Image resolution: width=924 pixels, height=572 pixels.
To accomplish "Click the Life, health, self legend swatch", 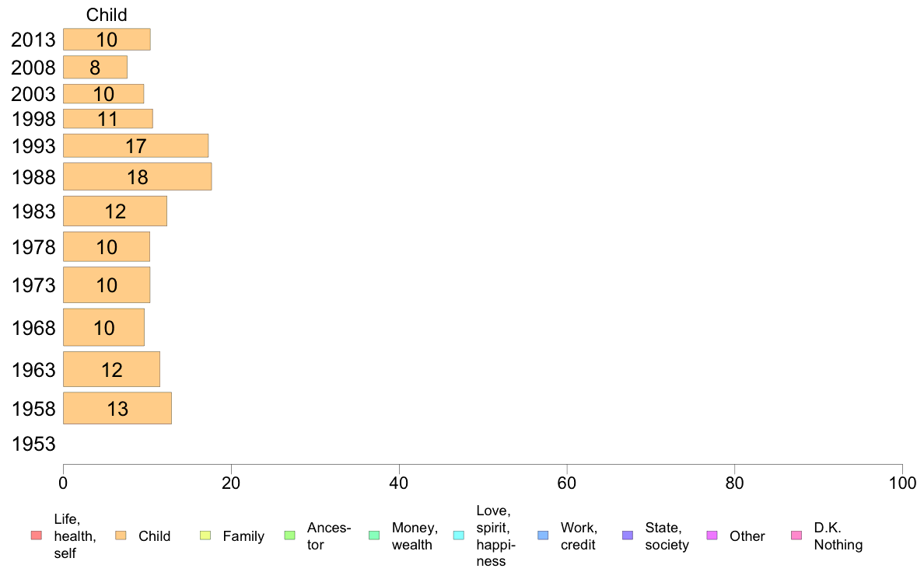I will (x=37, y=535).
